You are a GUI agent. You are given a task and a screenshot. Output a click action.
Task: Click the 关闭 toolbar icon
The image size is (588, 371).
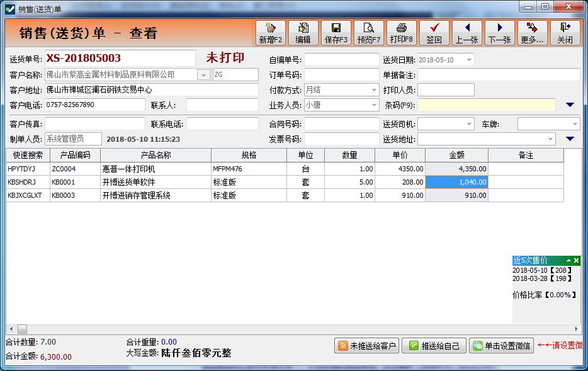click(565, 33)
